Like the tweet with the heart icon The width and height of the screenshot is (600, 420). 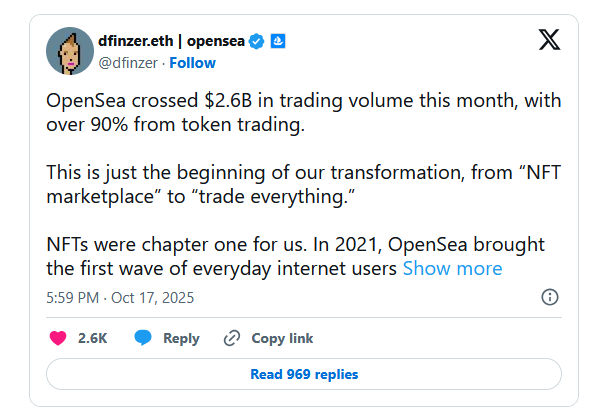tap(57, 338)
